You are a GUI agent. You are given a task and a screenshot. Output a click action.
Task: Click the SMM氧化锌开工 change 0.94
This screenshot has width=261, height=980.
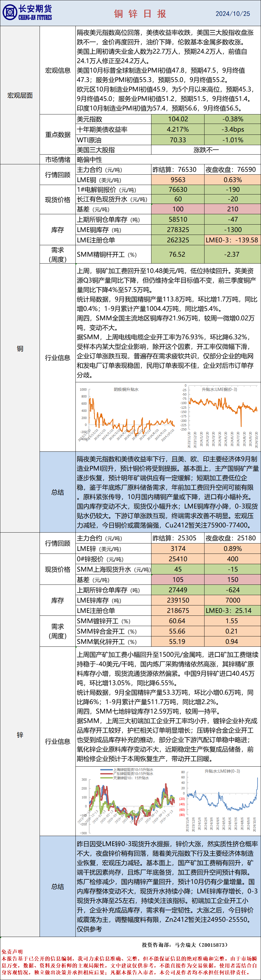point(233,641)
